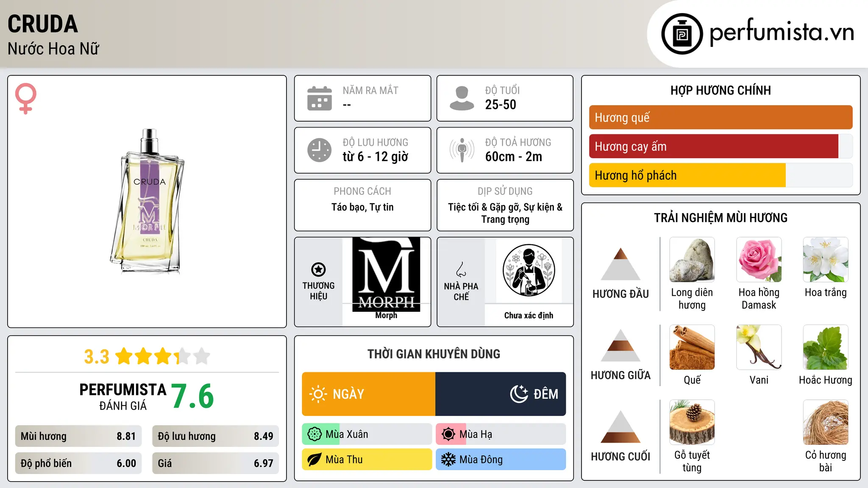Select the Vani vanilla note image
The image size is (868, 488).
pos(759,347)
